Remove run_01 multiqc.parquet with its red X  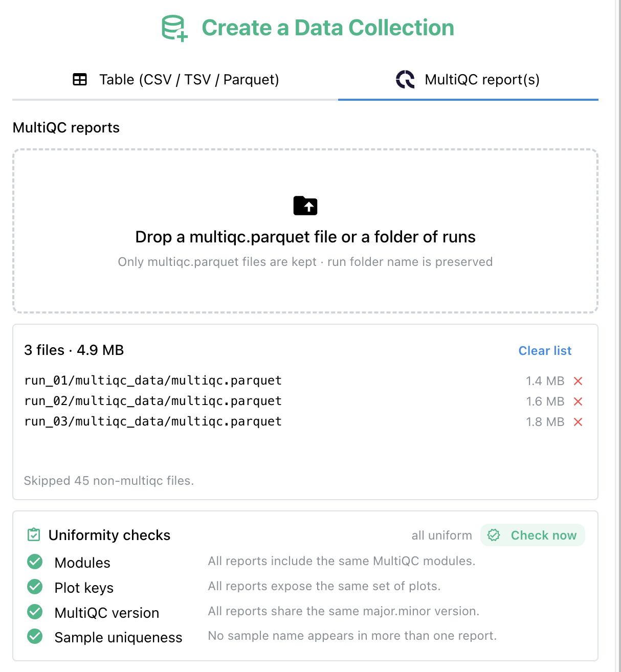(x=578, y=381)
